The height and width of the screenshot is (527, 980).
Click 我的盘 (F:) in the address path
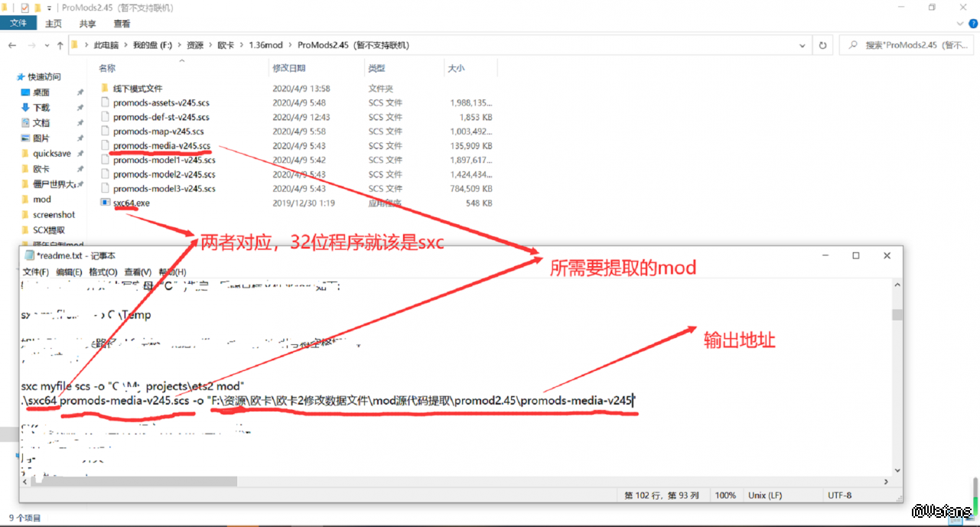point(152,45)
